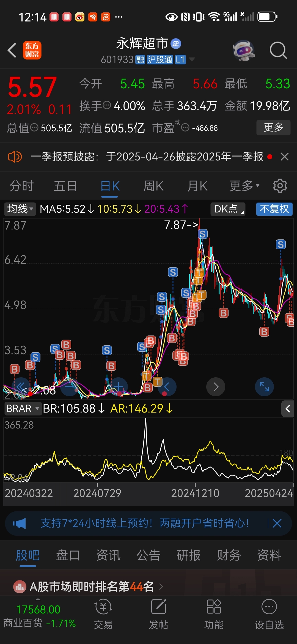Viewport: 297px width, 644px height.
Task: Switch to the 分时 chart tab
Action: (x=22, y=186)
